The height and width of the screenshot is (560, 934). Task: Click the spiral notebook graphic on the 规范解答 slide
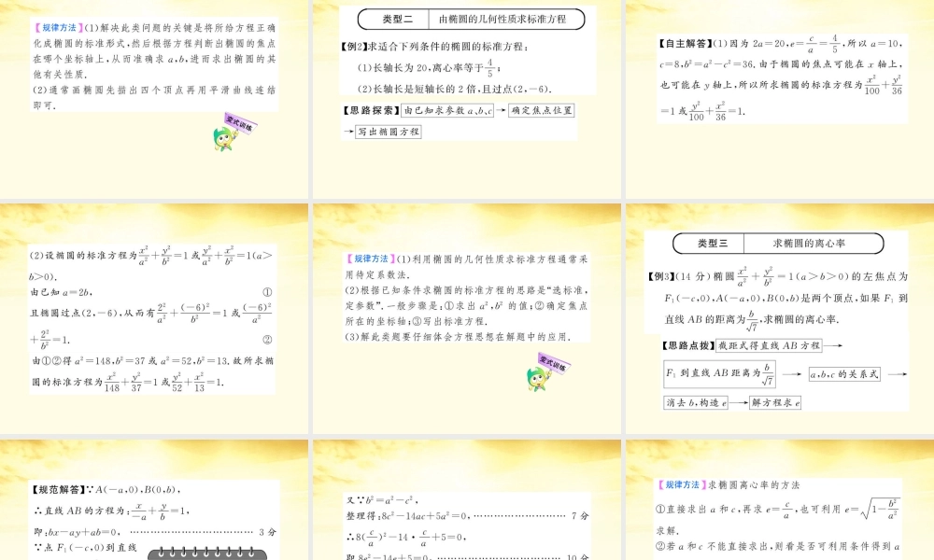click(x=207, y=553)
